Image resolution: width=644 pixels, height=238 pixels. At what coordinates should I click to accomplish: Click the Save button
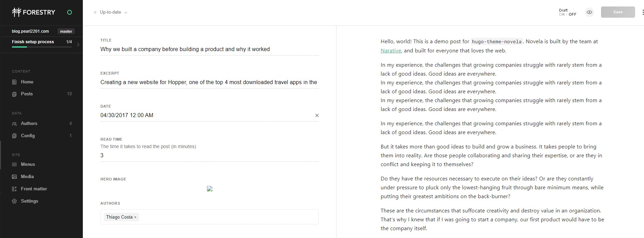(618, 12)
